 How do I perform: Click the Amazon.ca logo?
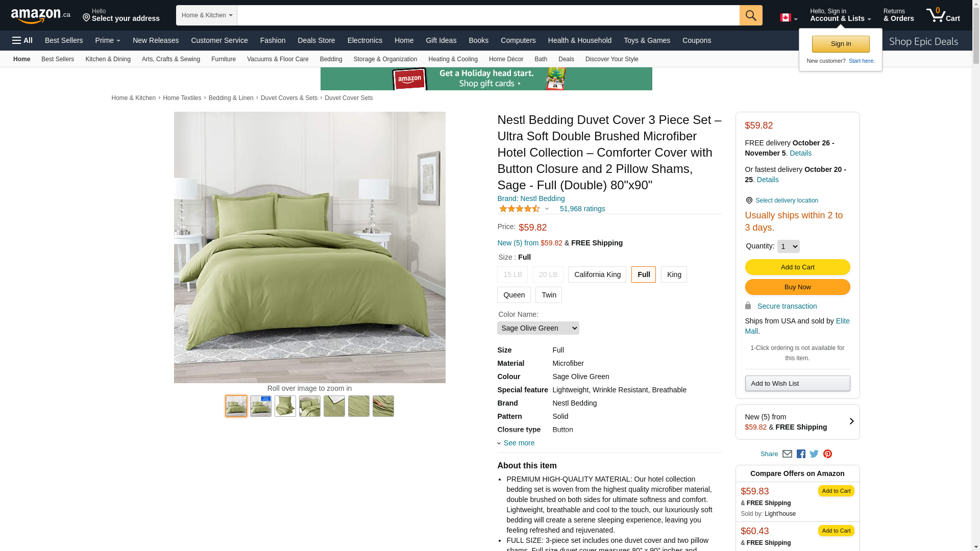coord(40,16)
